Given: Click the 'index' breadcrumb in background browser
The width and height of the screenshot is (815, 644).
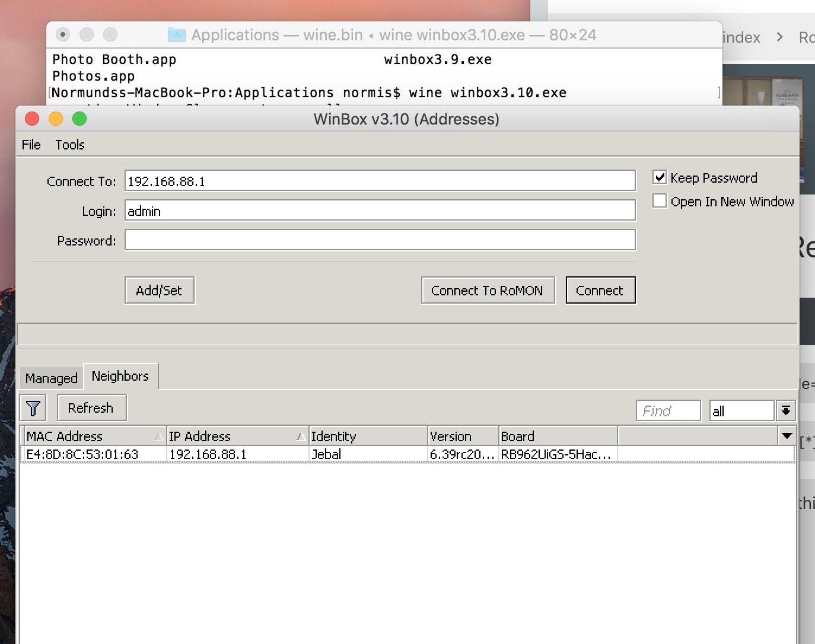Looking at the screenshot, I should (x=741, y=37).
